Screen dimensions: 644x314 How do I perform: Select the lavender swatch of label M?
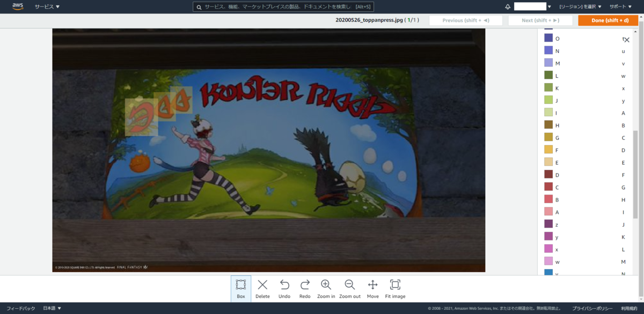click(548, 63)
